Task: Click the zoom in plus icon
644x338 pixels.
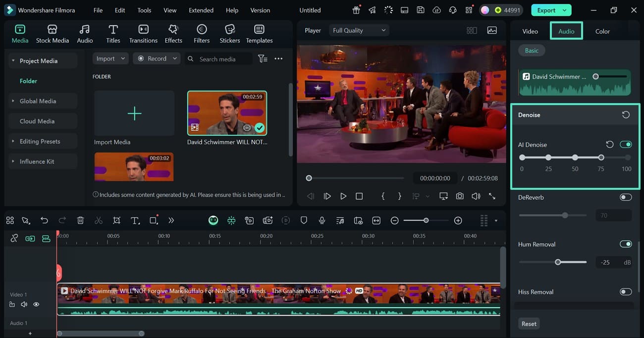Action: (x=458, y=221)
